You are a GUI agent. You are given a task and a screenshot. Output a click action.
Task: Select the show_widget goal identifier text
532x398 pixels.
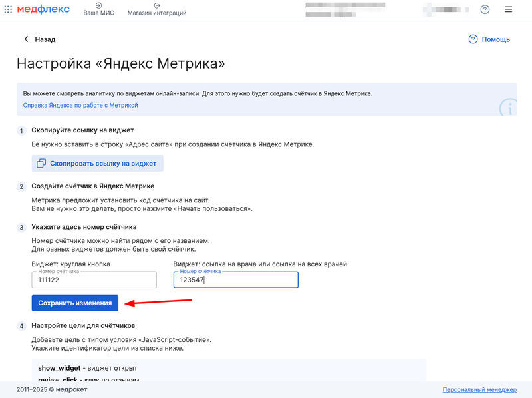point(59,368)
